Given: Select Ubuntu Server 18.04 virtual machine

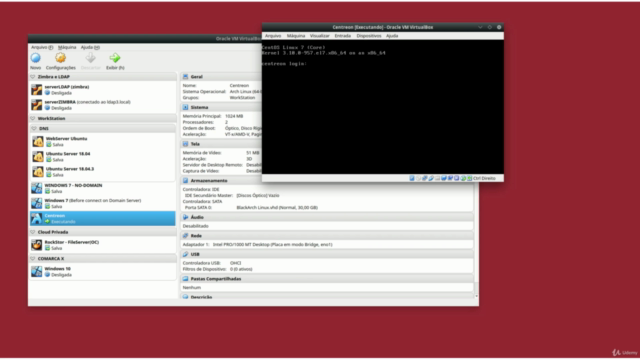Looking at the screenshot, I should 103,157.
